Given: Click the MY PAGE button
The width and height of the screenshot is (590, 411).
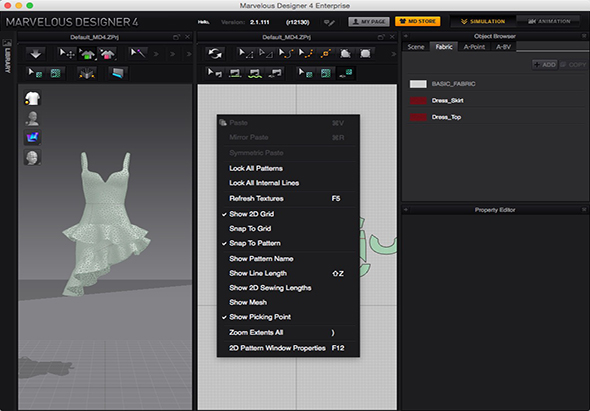Looking at the screenshot, I should pyautogui.click(x=368, y=22).
